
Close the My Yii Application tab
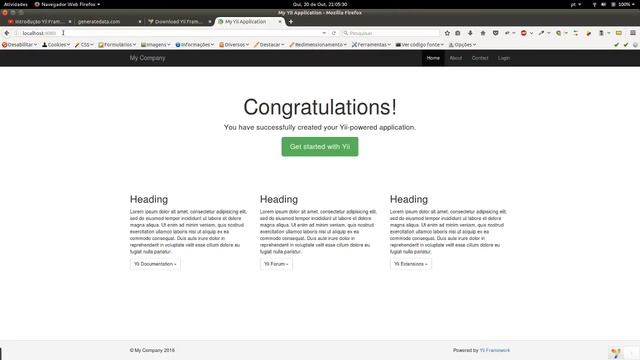280,22
